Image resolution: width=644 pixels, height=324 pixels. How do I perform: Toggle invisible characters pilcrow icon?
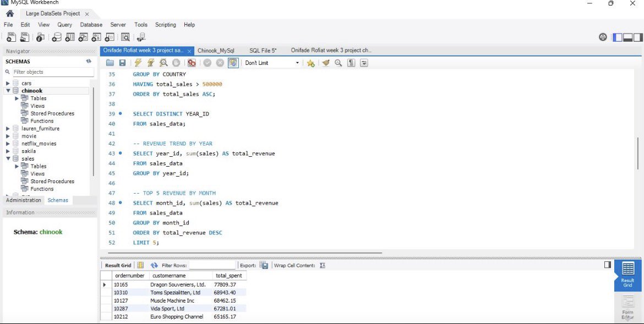point(351,63)
